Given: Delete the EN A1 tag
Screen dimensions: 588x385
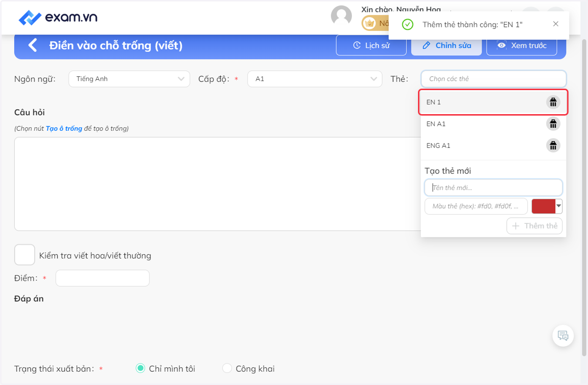Looking at the screenshot, I should pos(553,124).
